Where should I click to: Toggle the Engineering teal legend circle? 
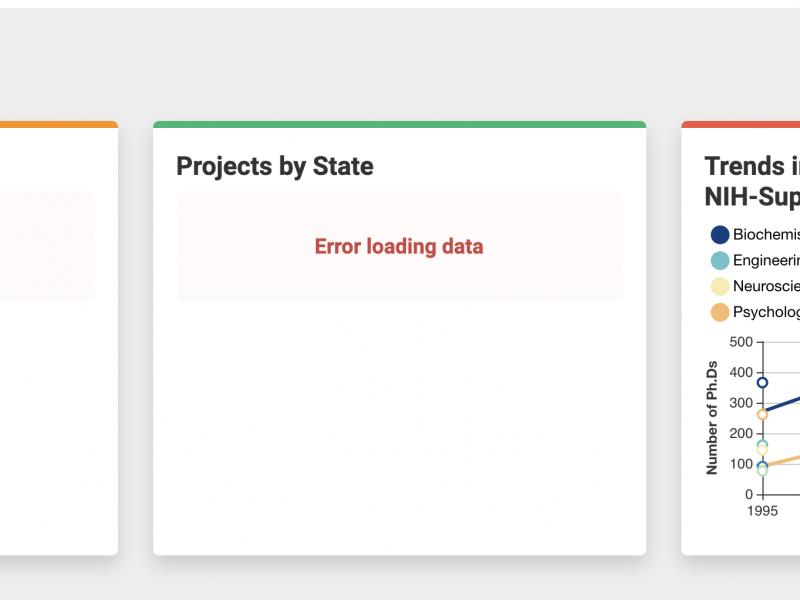click(x=720, y=261)
